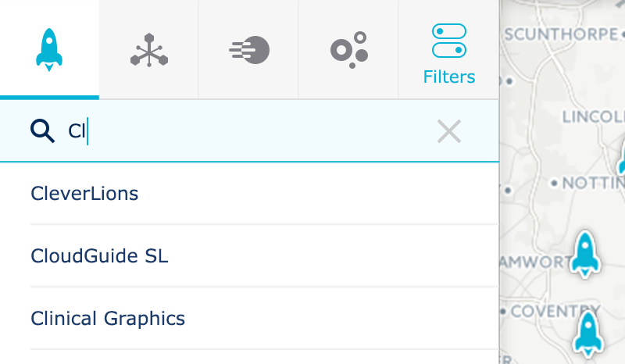
Task: Select the rocket startups tab
Action: point(49,49)
